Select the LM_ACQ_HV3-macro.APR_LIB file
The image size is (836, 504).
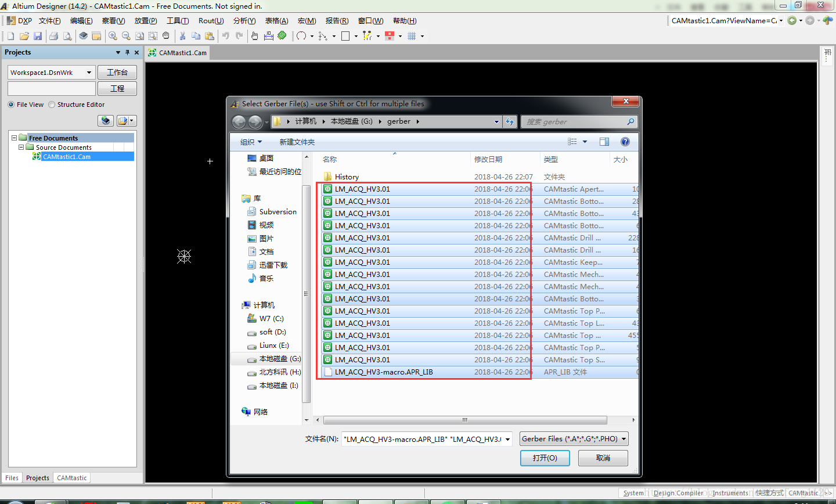pos(479,372)
